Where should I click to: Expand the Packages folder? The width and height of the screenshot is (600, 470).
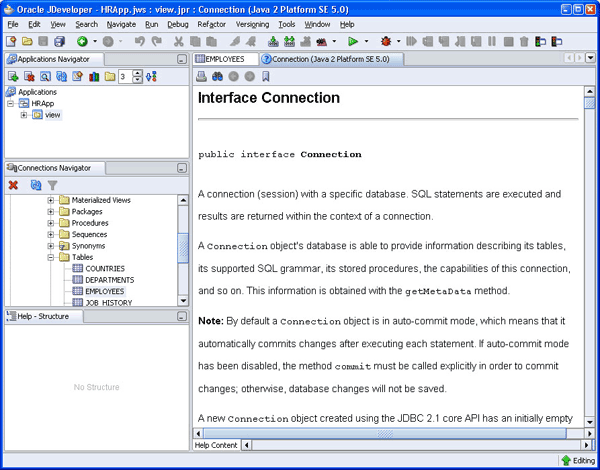(51, 212)
